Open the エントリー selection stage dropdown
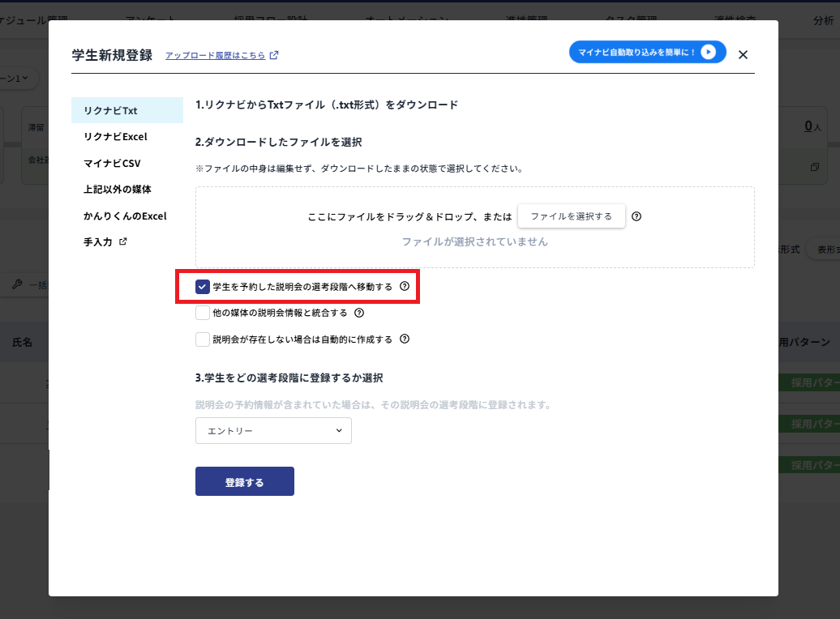Screen dimensions: 840x619 (272, 431)
